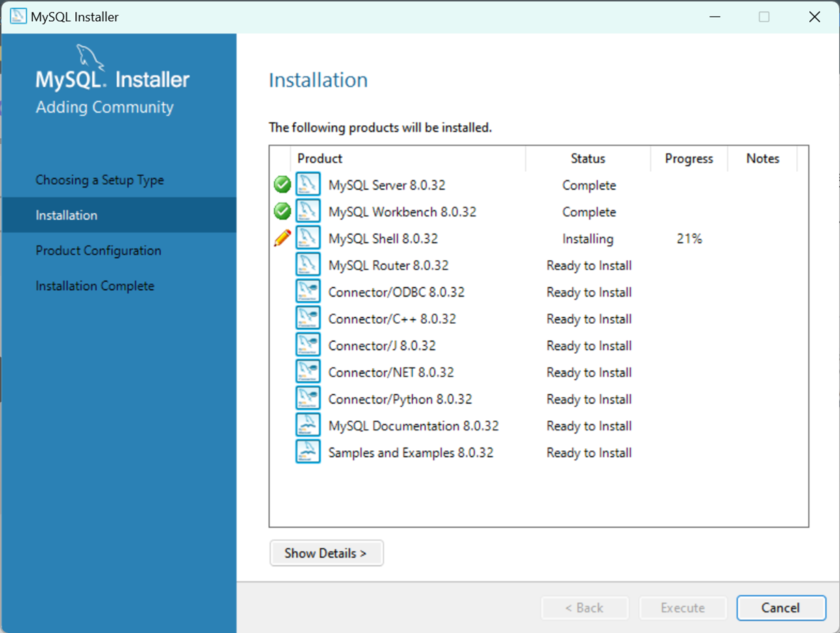The image size is (840, 633).
Task: Click the 21% progress value
Action: point(689,239)
